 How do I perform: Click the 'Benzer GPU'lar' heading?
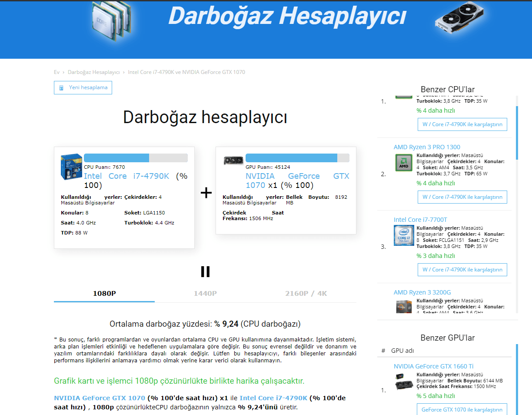pyautogui.click(x=448, y=338)
